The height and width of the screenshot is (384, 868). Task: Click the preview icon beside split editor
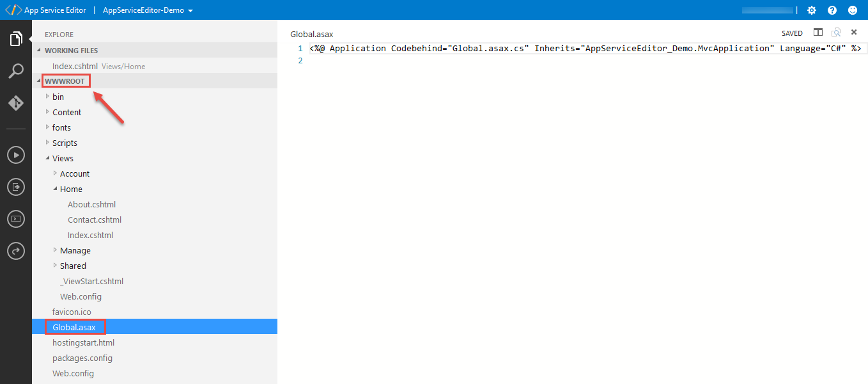point(836,33)
